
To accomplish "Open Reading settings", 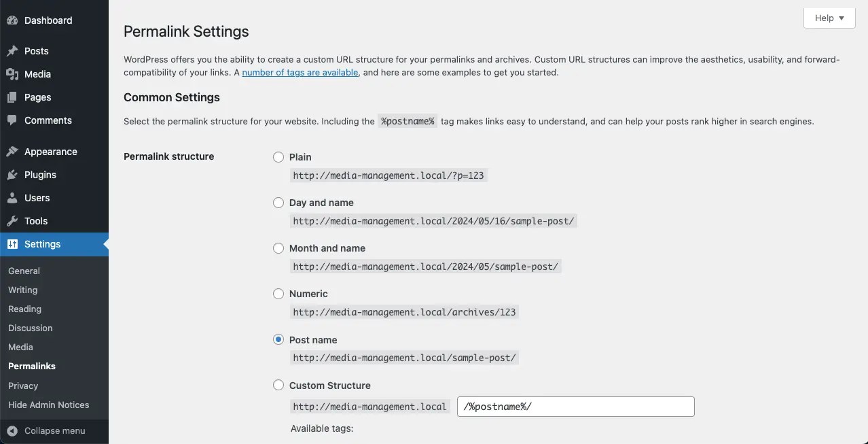I will tap(24, 309).
